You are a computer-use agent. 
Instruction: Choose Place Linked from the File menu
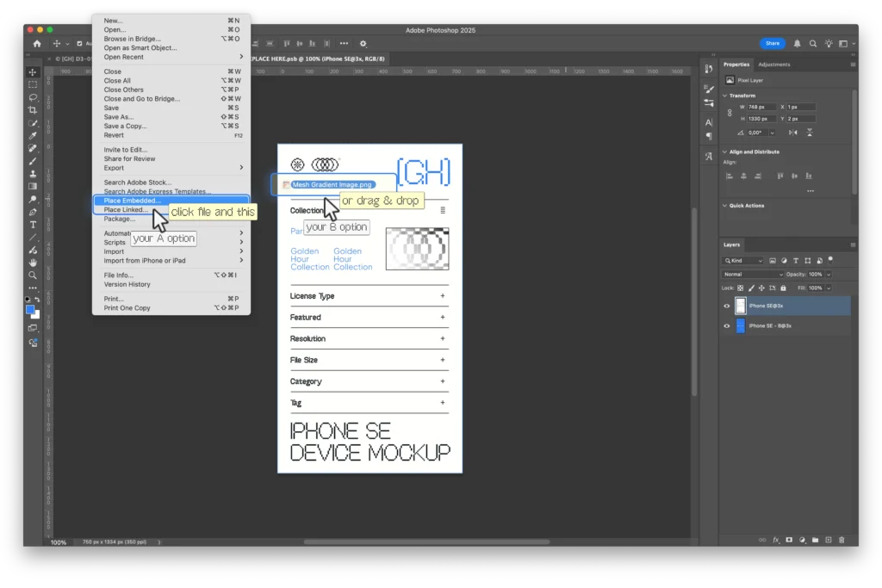125,210
